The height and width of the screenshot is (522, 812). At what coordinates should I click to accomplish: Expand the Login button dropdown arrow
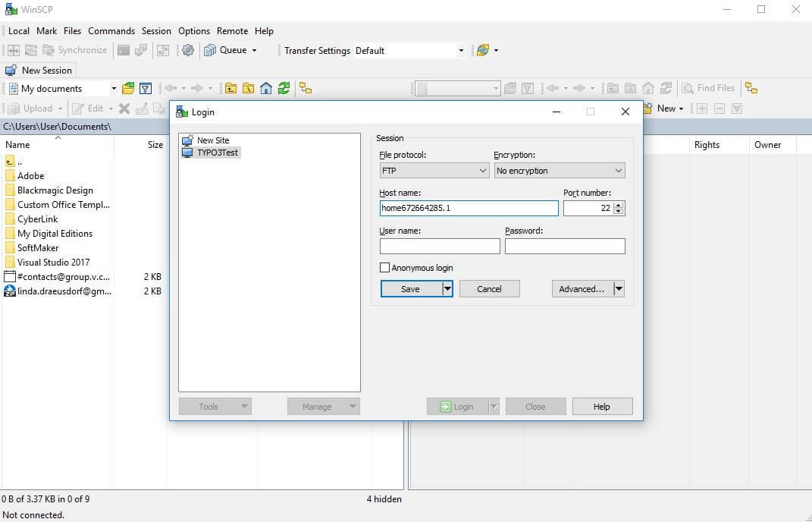(x=494, y=407)
